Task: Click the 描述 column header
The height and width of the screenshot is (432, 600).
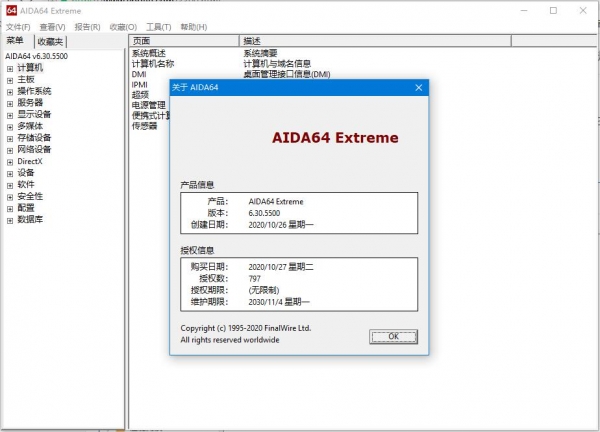Action: tap(375, 41)
